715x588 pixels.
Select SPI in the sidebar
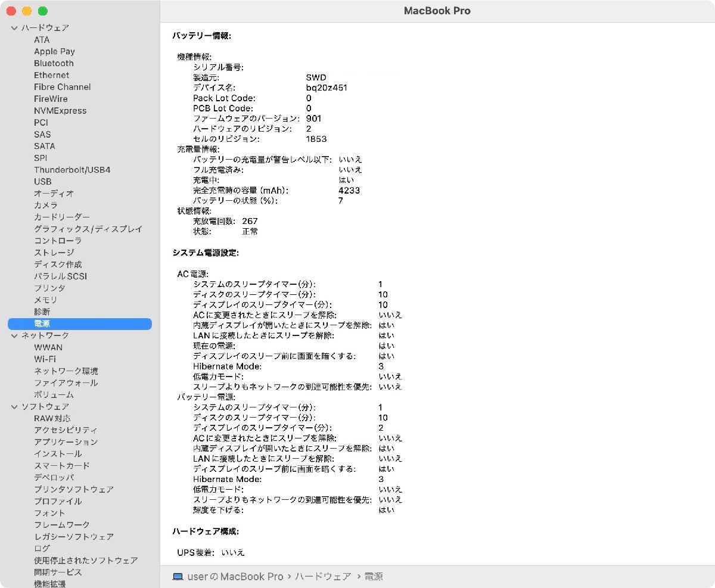click(41, 158)
